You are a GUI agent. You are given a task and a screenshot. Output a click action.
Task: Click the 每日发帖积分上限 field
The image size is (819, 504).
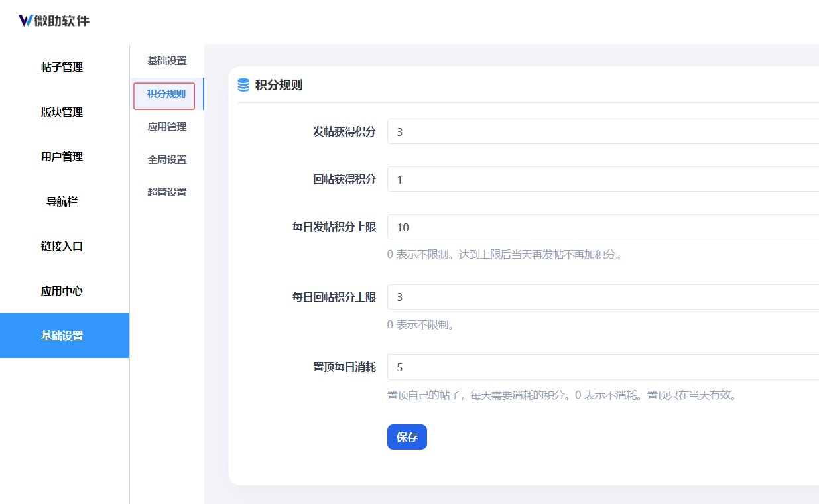(603, 227)
